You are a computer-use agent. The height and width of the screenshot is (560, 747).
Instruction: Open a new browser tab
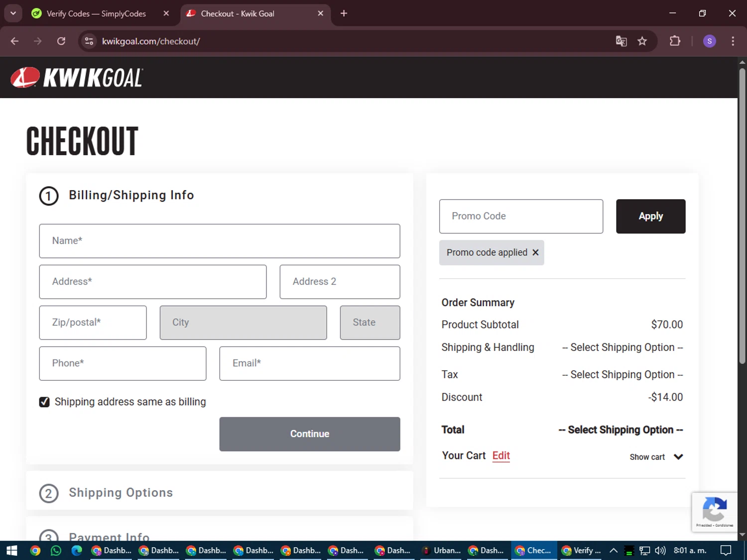point(344,13)
